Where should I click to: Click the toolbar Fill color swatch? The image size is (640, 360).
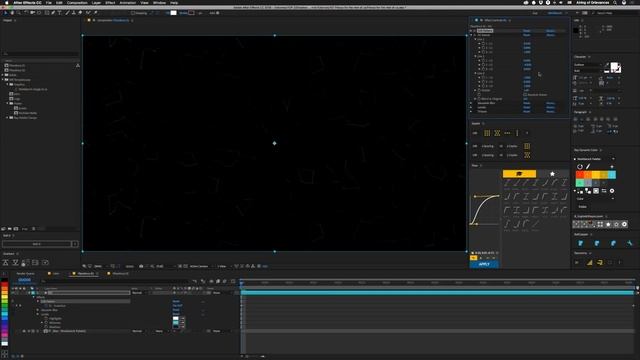pos(173,13)
